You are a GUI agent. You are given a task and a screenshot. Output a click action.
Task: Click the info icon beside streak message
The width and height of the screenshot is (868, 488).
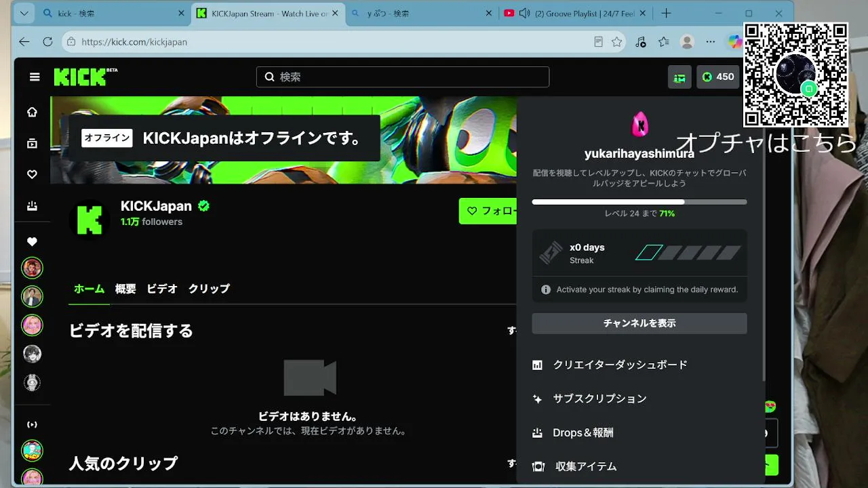[x=546, y=289]
